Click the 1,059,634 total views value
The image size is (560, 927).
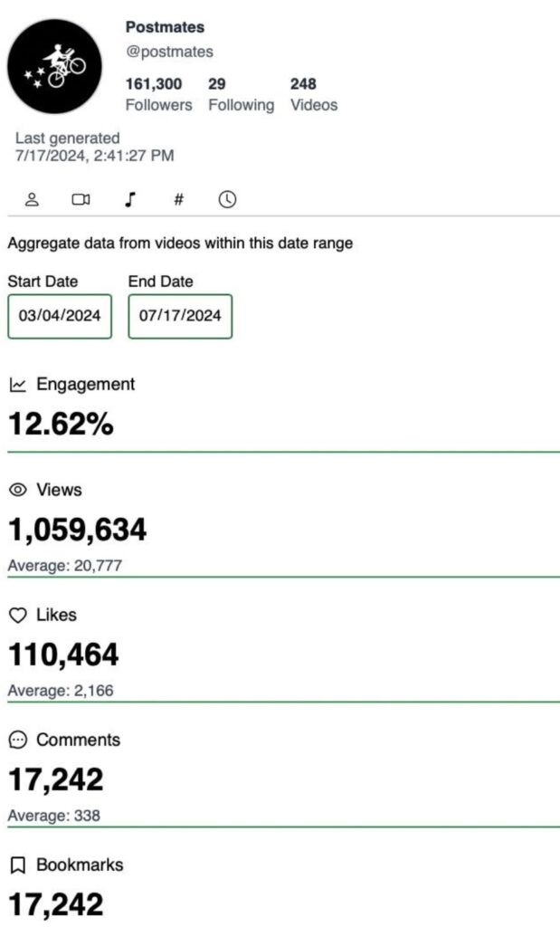pos(78,530)
